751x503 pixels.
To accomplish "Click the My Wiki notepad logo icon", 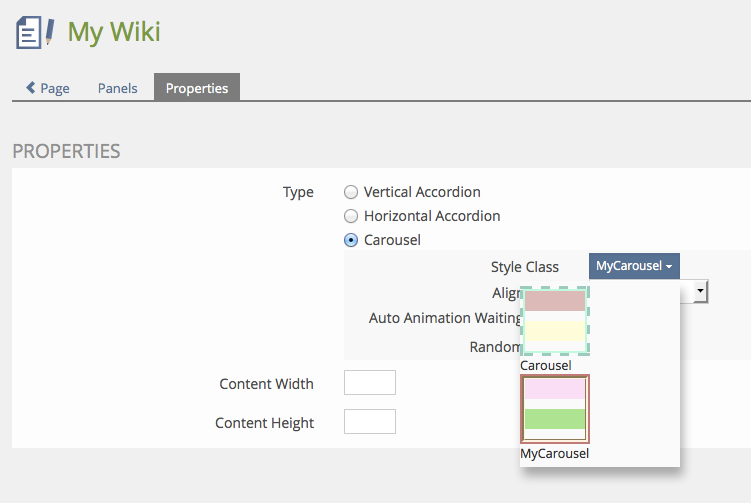I will [x=34, y=32].
